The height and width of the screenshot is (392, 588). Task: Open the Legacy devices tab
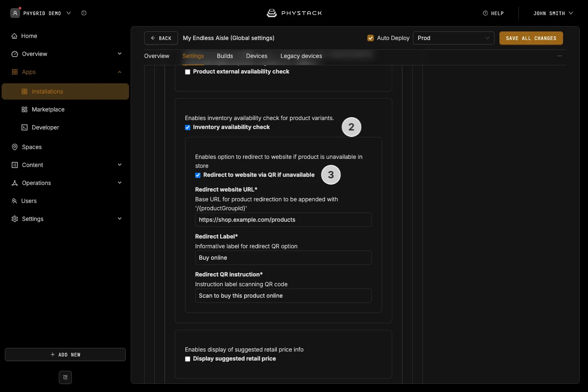301,56
